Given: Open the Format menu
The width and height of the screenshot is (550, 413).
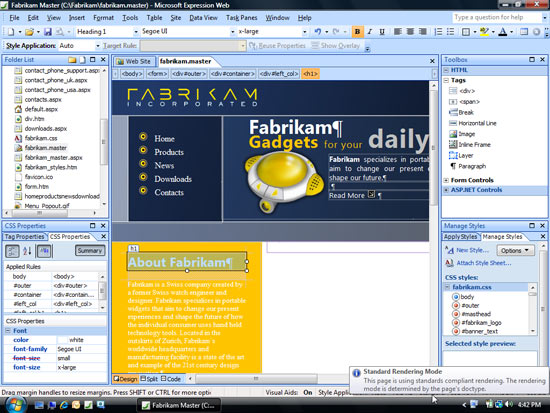Looking at the screenshot, I should [x=103, y=18].
